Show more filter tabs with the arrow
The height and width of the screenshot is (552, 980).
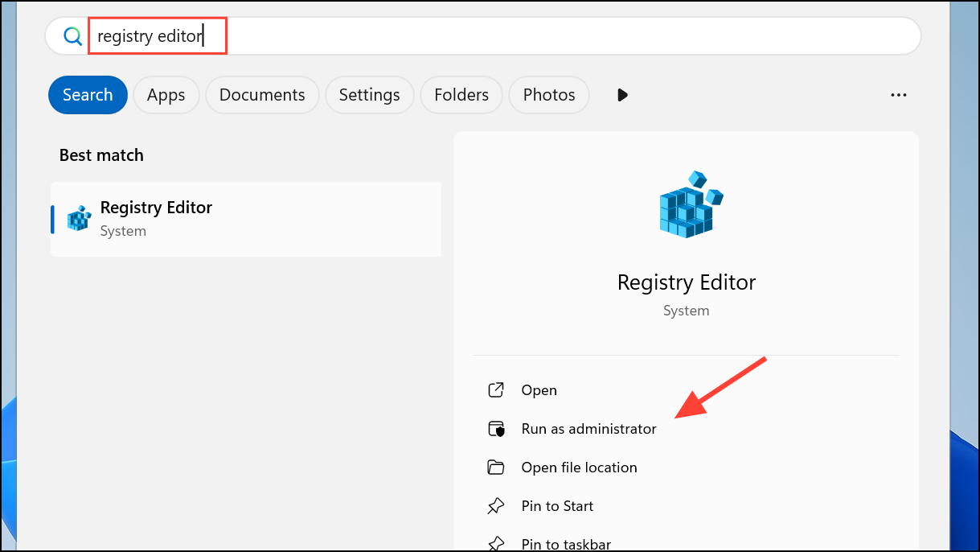click(x=622, y=95)
